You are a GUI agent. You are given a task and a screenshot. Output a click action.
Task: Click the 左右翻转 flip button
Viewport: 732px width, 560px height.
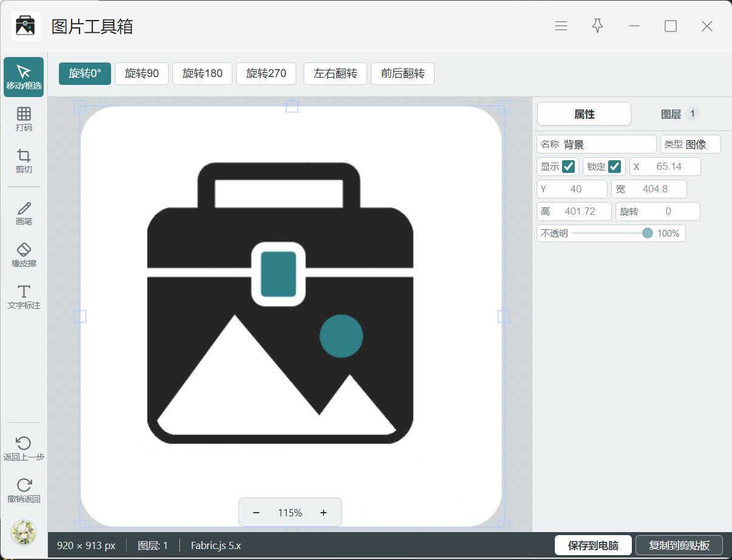tap(335, 73)
